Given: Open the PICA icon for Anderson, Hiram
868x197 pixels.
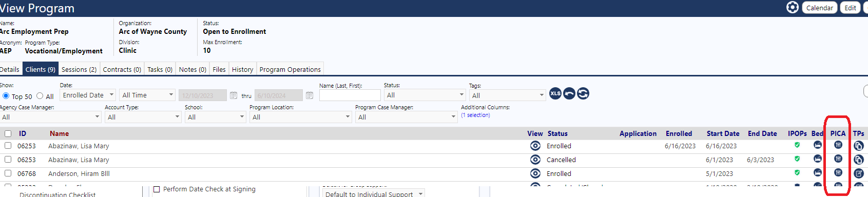Looking at the screenshot, I should tap(838, 172).
